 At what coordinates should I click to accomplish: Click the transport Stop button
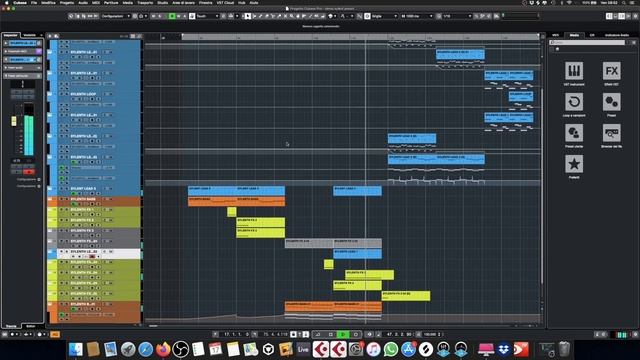pos(331,334)
